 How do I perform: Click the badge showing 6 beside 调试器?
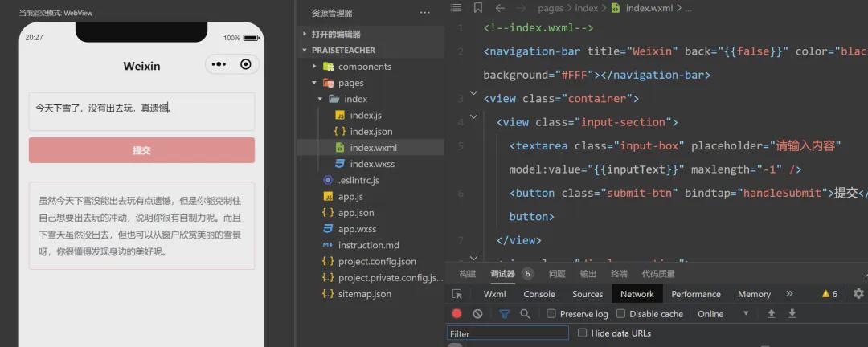pyautogui.click(x=528, y=273)
